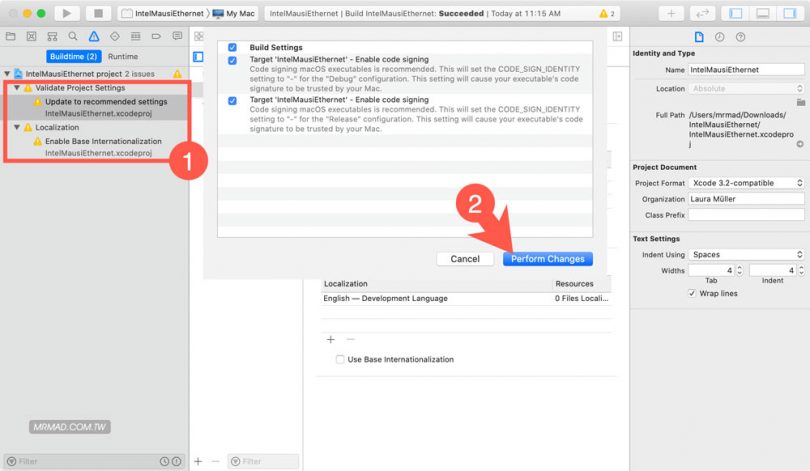Switch to the Buildtime issues tab
810x471 pixels.
(x=73, y=56)
